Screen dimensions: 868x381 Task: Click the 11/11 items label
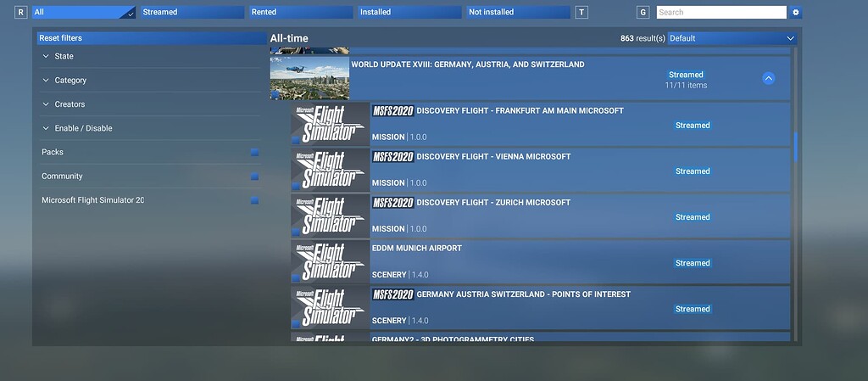tap(686, 86)
